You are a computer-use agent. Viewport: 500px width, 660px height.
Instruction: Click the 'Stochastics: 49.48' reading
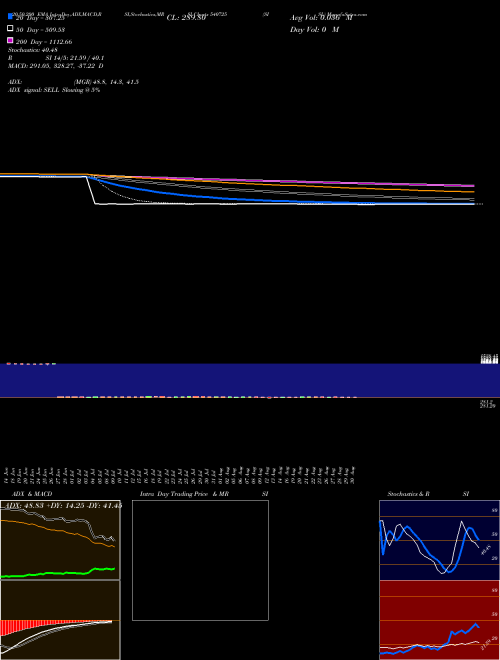pyautogui.click(x=32, y=50)
